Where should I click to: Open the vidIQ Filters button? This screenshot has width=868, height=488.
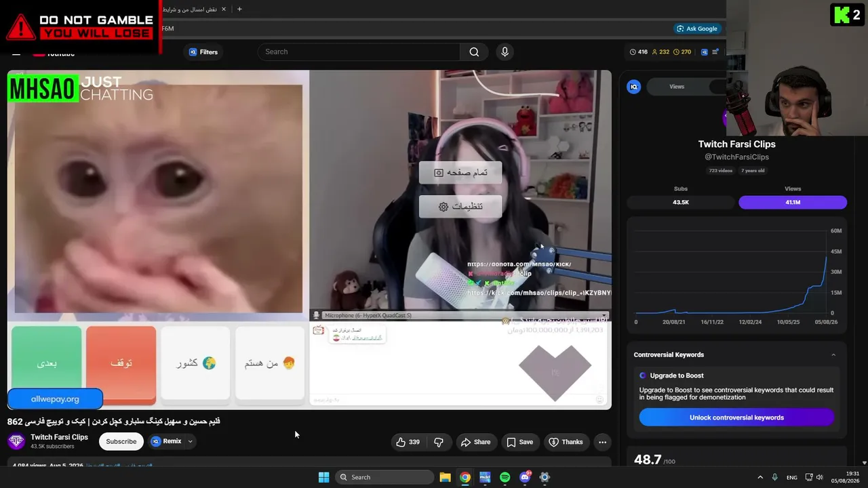coord(203,52)
